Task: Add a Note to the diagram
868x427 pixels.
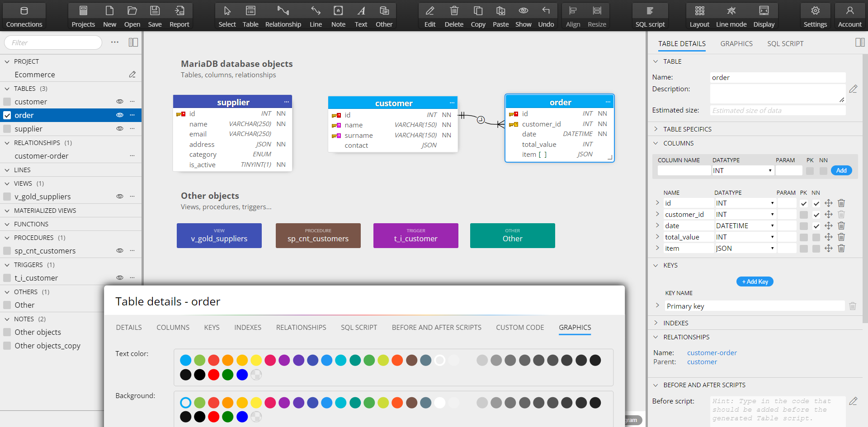Action: tap(338, 16)
